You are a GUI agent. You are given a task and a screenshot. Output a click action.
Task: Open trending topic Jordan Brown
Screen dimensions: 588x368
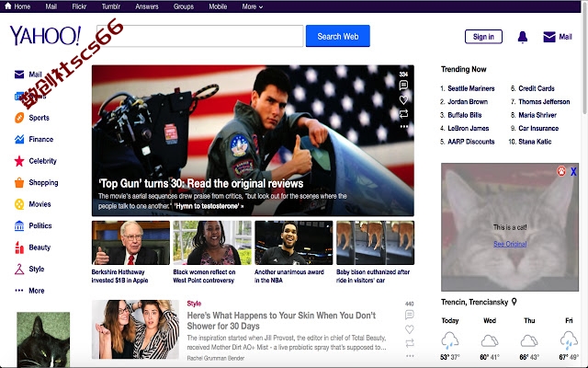[468, 101]
